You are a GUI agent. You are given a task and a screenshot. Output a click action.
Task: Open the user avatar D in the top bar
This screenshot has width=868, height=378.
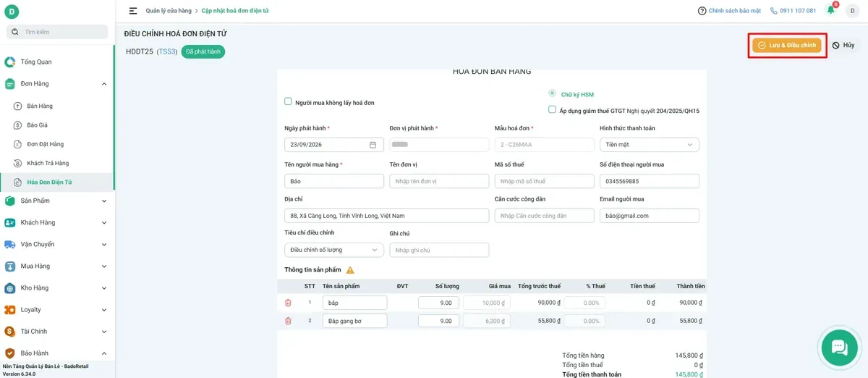[x=852, y=11]
